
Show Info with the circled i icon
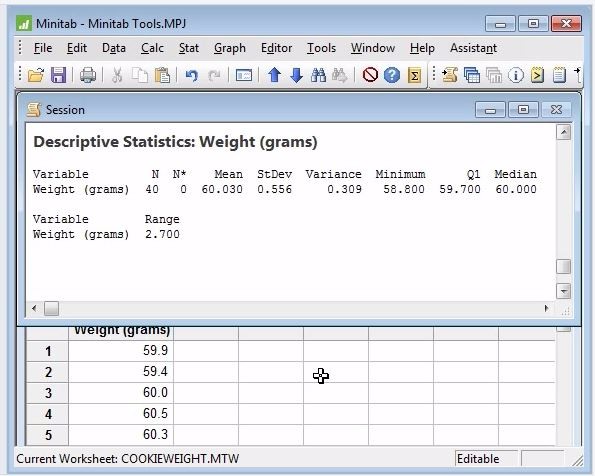(x=516, y=75)
